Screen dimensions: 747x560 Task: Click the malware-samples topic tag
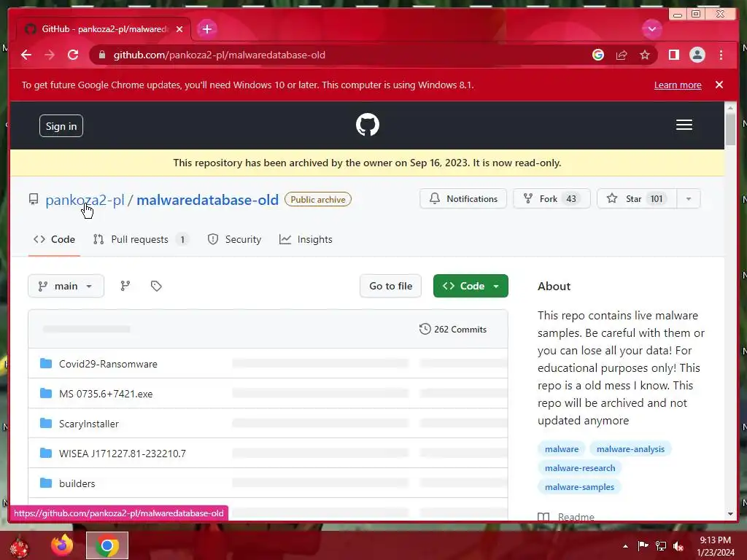[x=579, y=486]
